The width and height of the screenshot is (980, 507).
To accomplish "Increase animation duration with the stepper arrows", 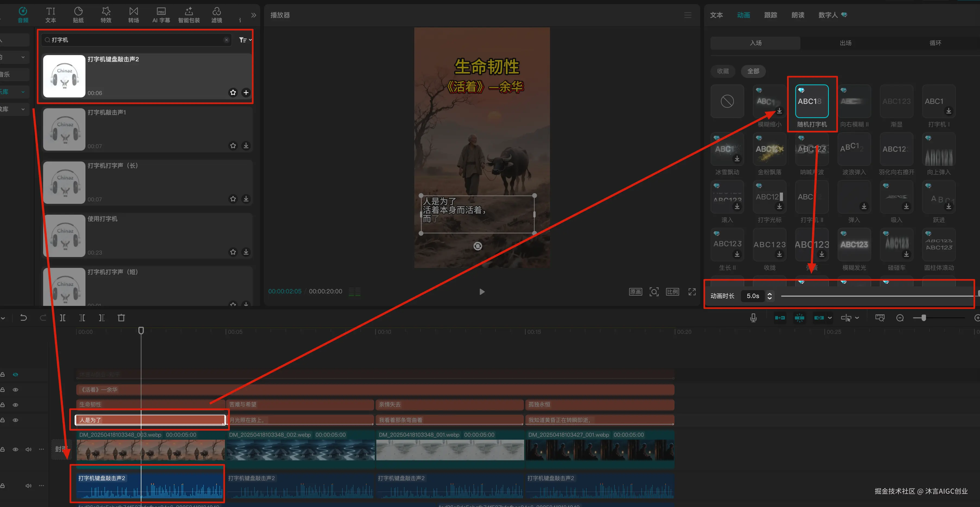I will pos(770,293).
